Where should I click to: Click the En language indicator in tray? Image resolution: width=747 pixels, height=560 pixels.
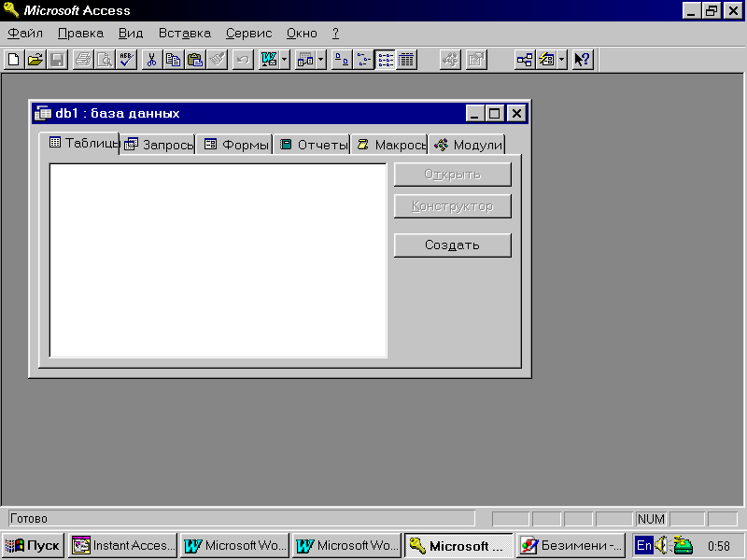(x=643, y=545)
